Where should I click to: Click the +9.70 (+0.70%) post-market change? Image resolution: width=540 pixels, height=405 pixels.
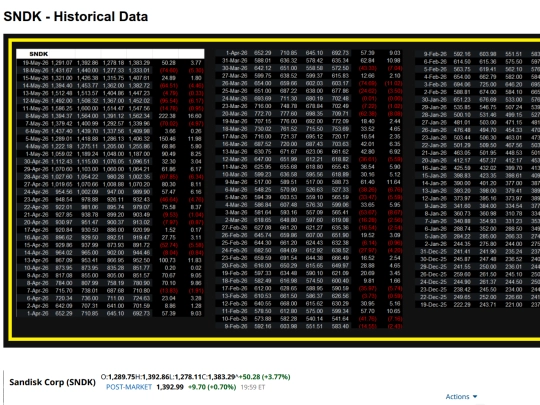(212, 387)
